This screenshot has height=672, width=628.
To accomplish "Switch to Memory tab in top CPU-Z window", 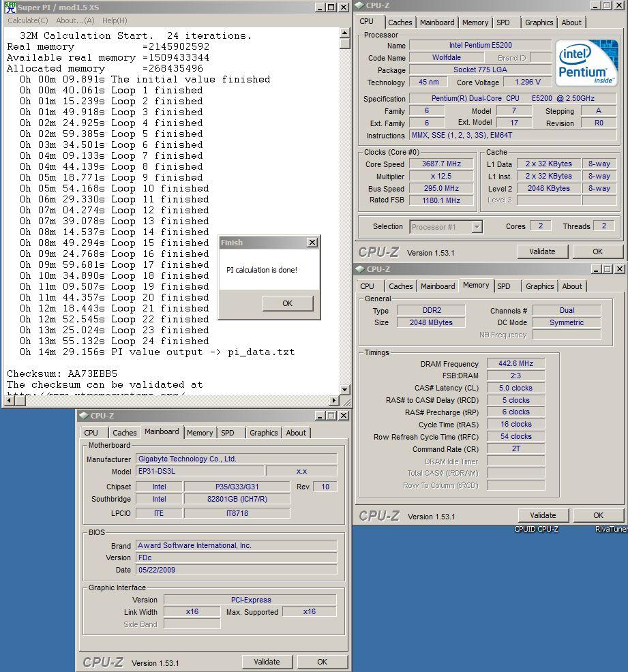I will [x=475, y=22].
